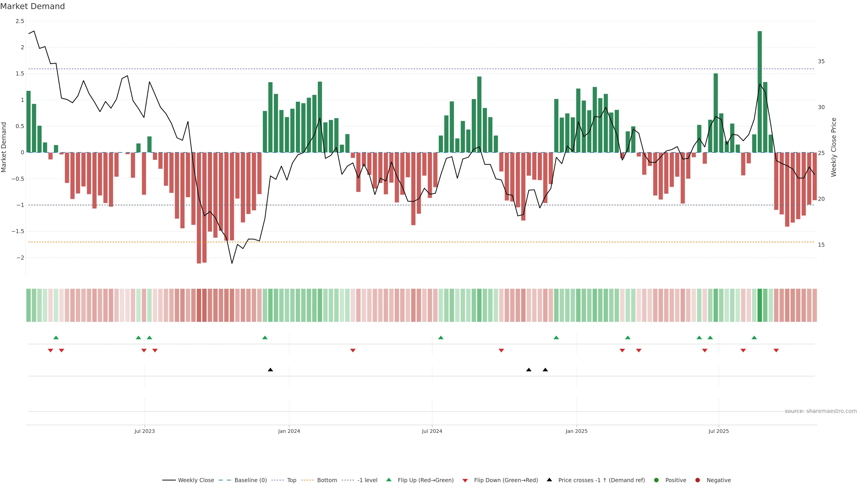The height and width of the screenshot is (488, 868).
Task: Click the Jul 2023 x-axis label
Action: [x=145, y=431]
